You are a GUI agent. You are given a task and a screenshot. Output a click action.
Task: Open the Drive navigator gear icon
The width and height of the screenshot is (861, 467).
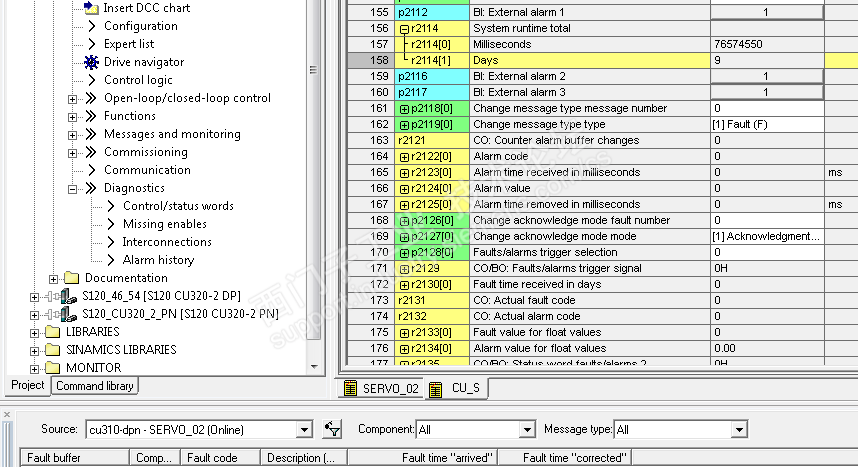pos(91,62)
